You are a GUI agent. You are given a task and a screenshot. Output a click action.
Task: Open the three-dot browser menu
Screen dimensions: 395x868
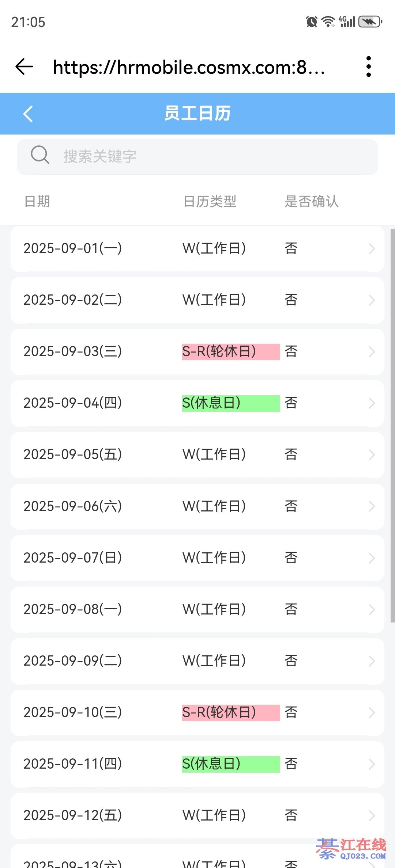368,67
